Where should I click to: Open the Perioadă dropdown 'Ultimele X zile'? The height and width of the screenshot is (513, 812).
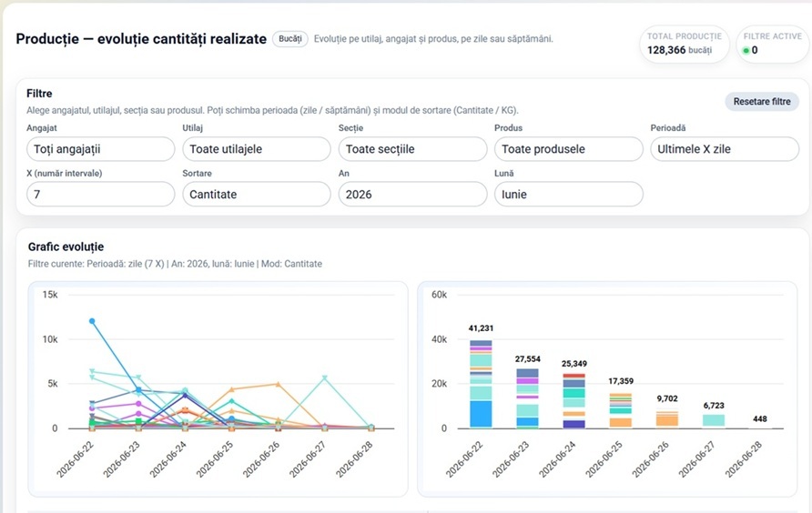point(725,149)
